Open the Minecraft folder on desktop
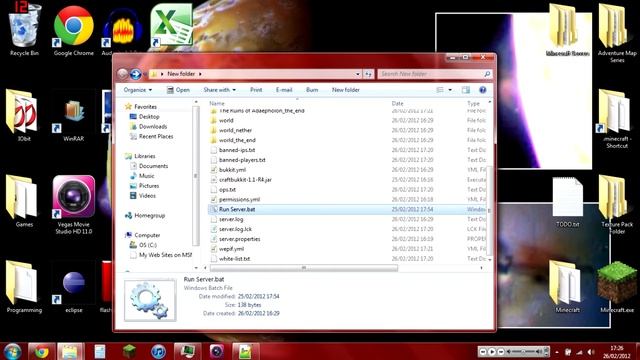 [x=567, y=287]
